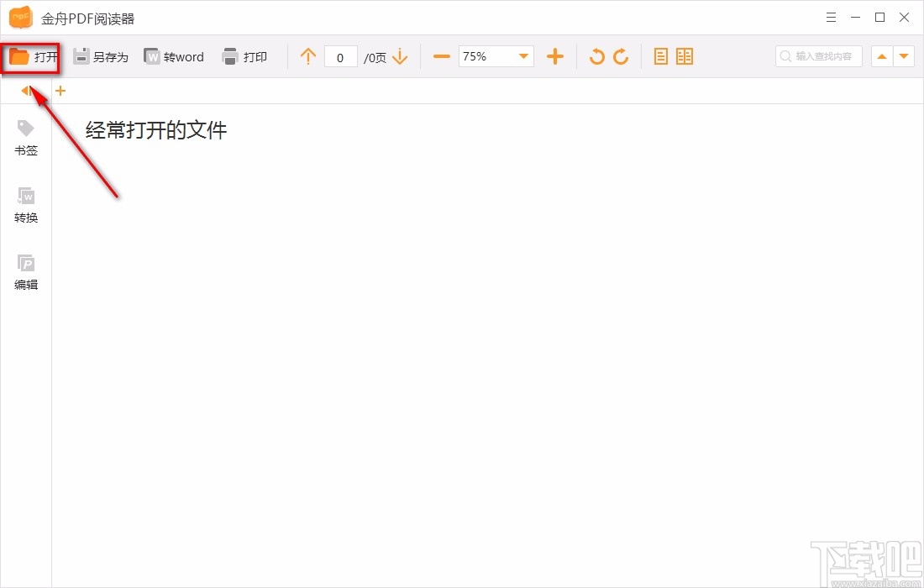Collapse the left sidebar panel
The image size is (924, 588).
26,91
